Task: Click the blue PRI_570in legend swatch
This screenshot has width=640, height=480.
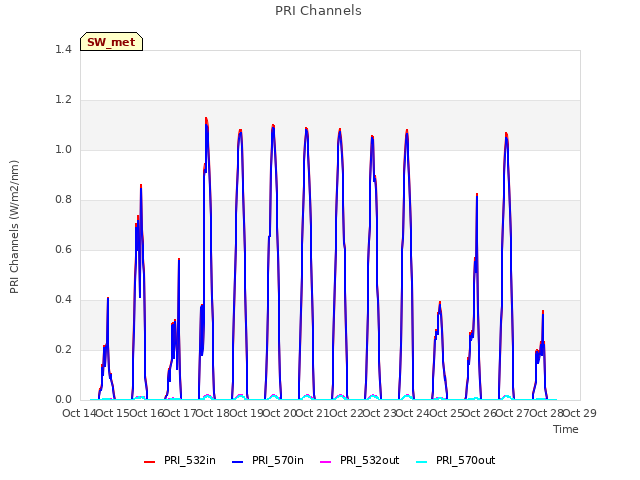Action: tap(238, 462)
